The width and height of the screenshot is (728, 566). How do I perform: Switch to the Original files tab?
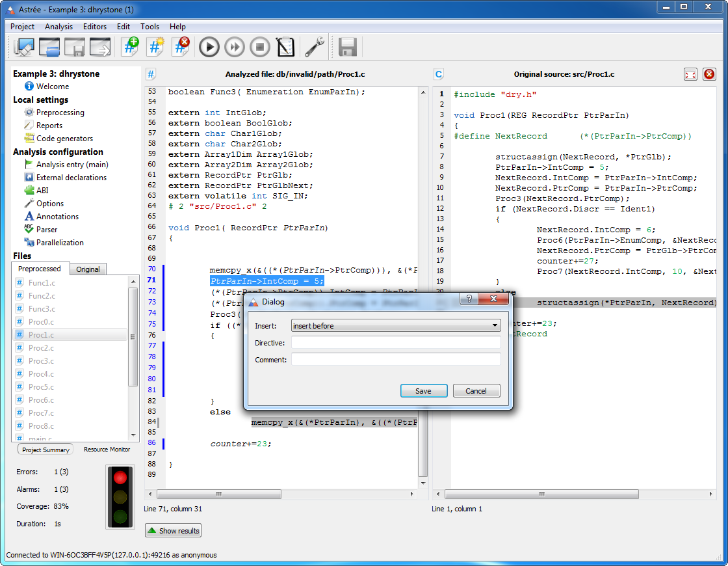click(x=88, y=269)
